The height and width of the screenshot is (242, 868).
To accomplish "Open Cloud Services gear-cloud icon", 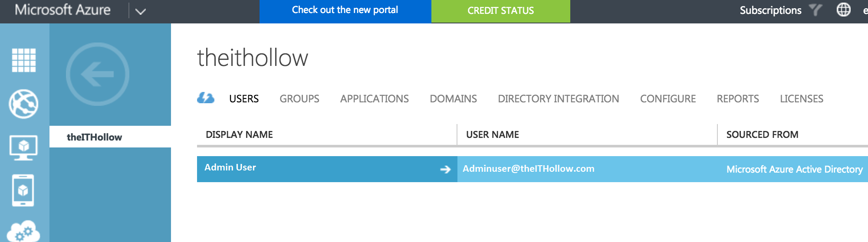I will click(24, 232).
